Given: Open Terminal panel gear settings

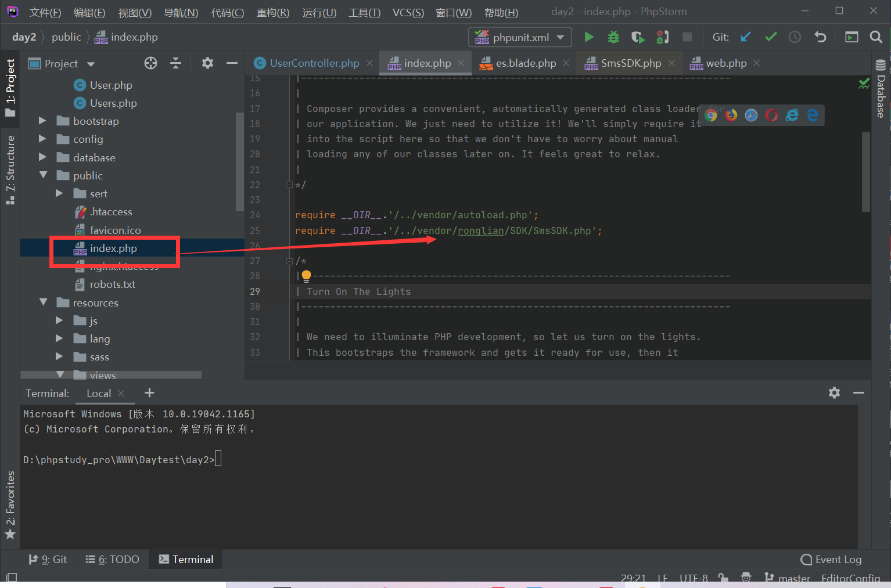Looking at the screenshot, I should 834,393.
